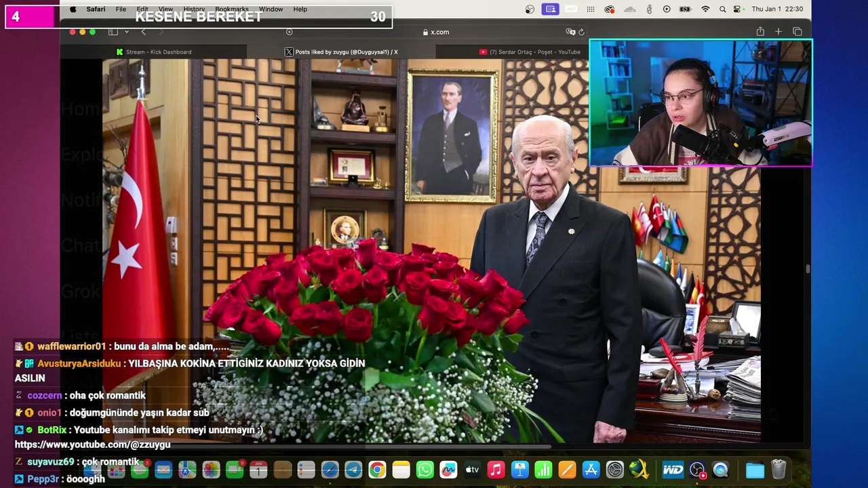Reload the x.com page

pyautogui.click(x=581, y=32)
